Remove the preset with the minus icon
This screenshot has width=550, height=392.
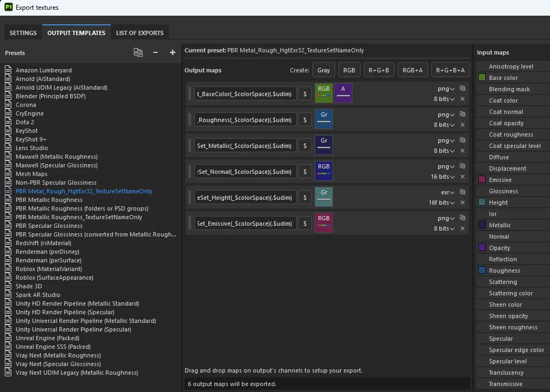tap(155, 52)
